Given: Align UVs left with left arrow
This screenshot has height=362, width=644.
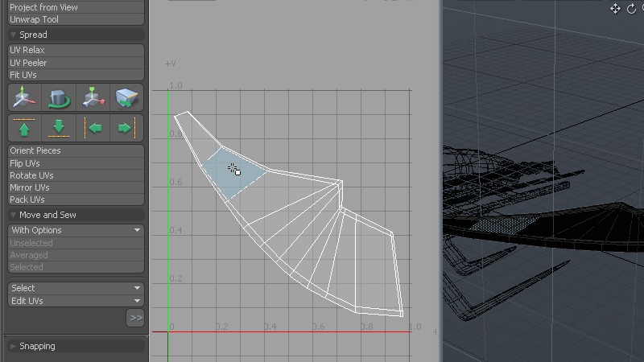Looking at the screenshot, I should point(93,128).
